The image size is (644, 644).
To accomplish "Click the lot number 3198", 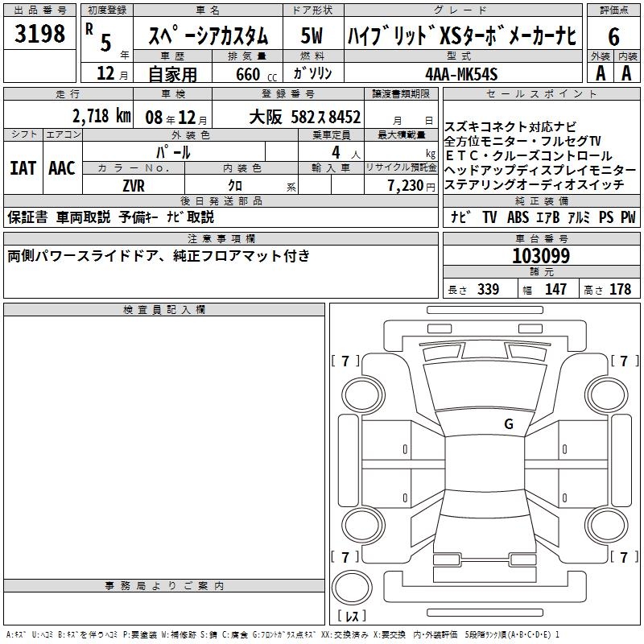I will coord(40,34).
